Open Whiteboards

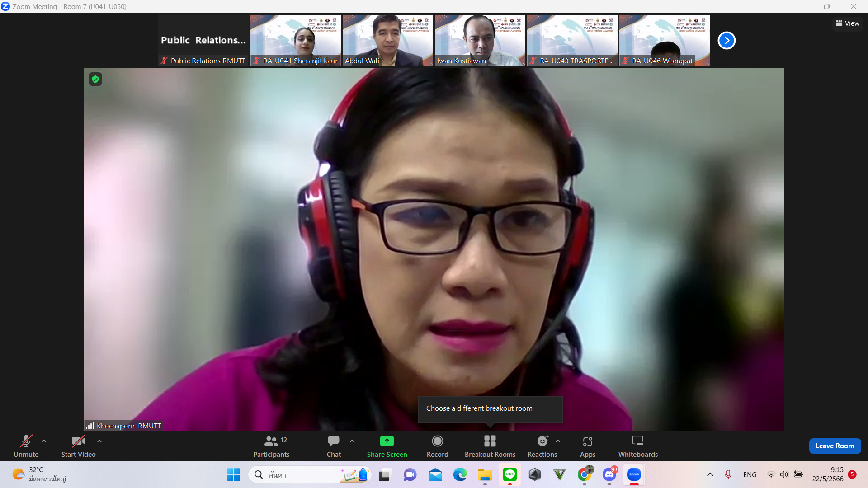[x=638, y=446]
